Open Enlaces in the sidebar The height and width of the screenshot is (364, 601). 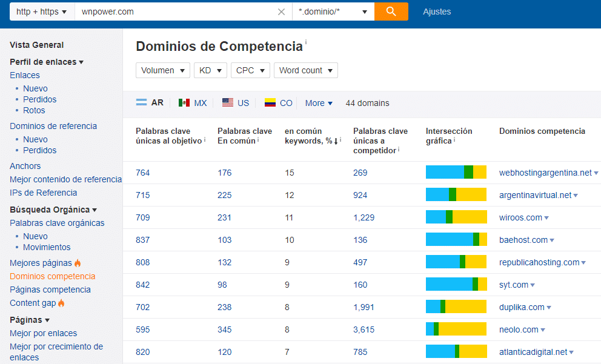pyautogui.click(x=24, y=75)
